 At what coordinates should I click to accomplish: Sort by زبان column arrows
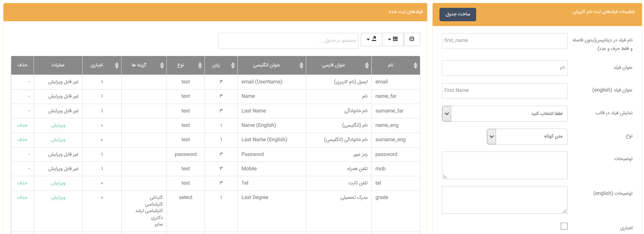tap(233, 65)
